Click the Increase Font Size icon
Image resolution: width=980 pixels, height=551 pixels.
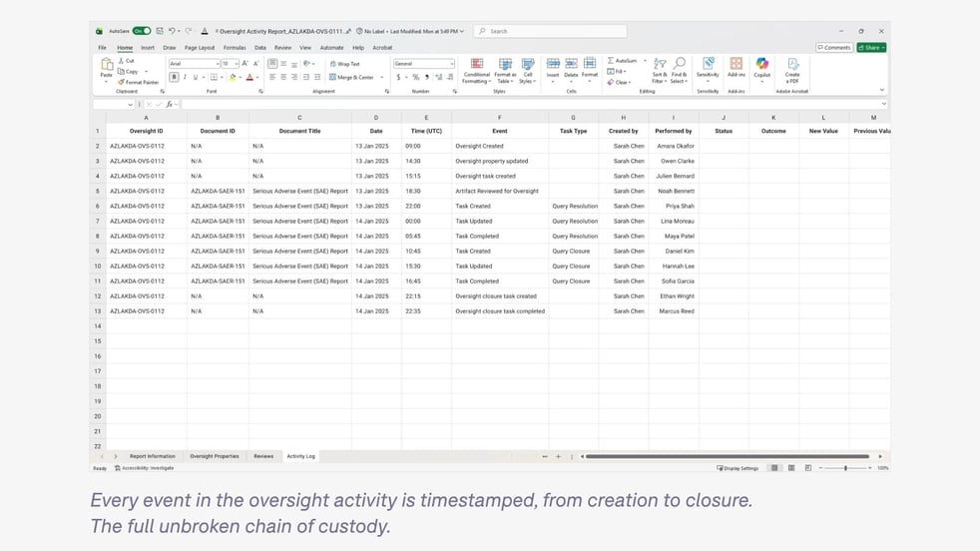[x=245, y=64]
